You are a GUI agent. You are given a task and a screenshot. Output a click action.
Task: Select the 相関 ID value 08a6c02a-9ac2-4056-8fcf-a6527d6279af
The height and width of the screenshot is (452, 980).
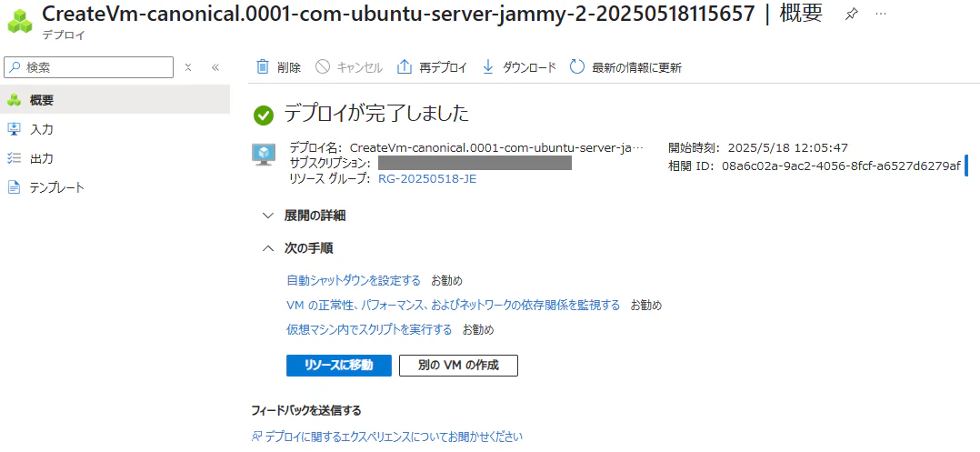(841, 166)
